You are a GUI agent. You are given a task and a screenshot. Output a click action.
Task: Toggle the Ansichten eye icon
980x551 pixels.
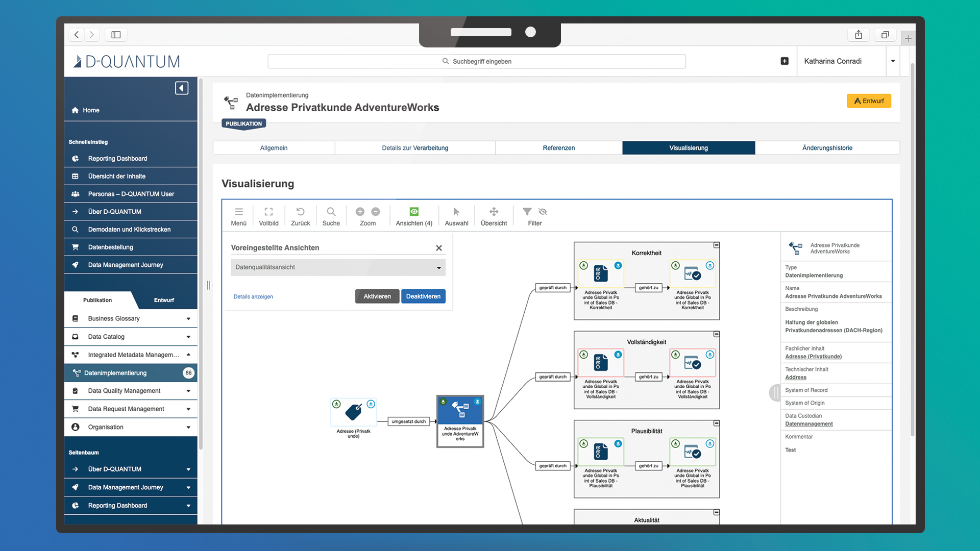click(x=414, y=212)
